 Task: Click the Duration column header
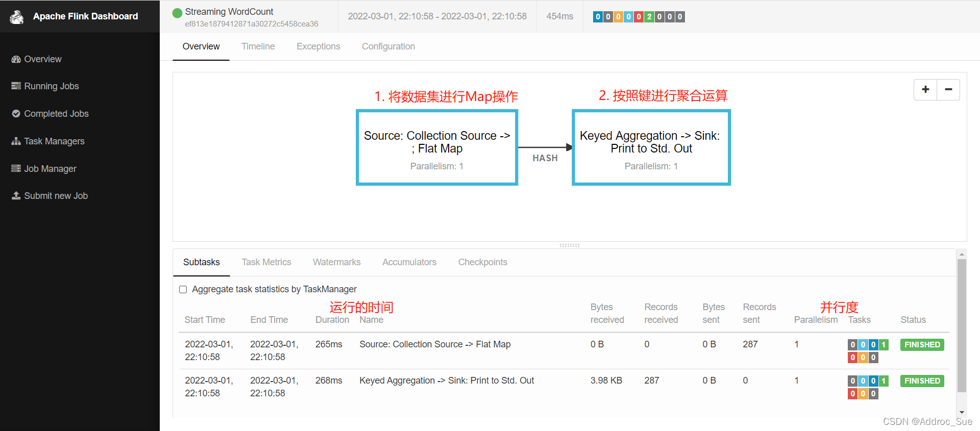click(332, 320)
